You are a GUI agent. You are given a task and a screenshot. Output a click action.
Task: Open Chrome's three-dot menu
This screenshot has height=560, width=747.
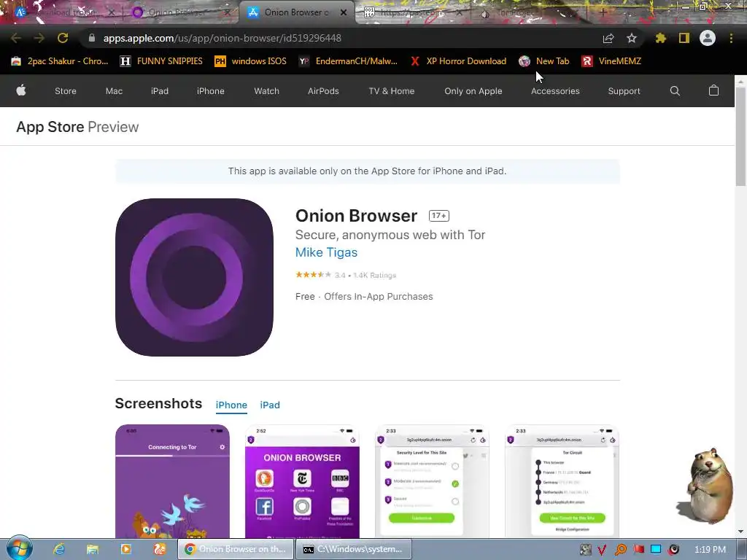click(731, 38)
